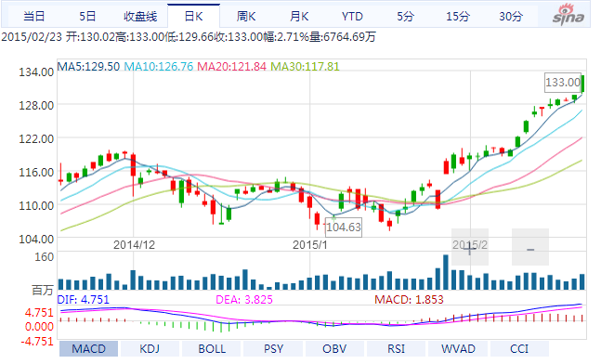Open the 15分 fifteen-minute chart
601x364 pixels.
(x=458, y=17)
